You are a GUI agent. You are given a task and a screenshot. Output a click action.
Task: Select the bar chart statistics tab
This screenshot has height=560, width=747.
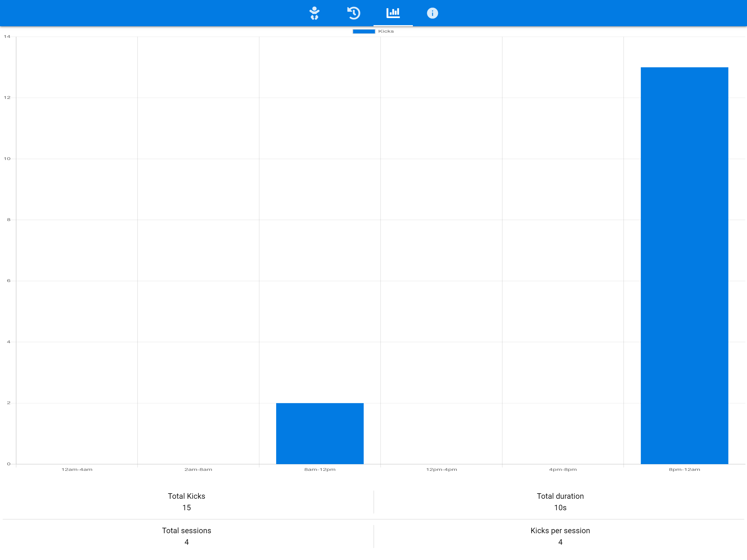coord(393,13)
